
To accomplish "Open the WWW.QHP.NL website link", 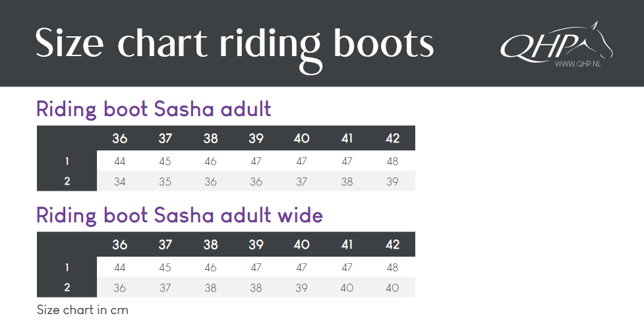I will (x=577, y=64).
